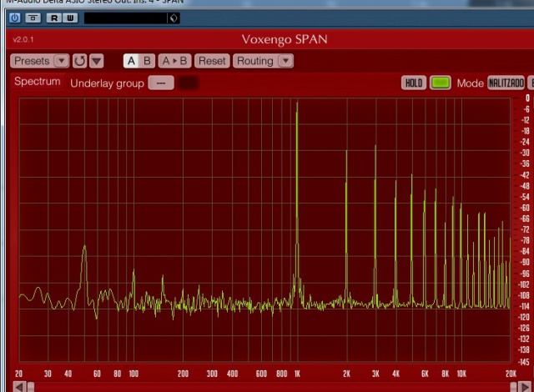The width and height of the screenshot is (534, 392).
Task: Toggle the plugin power bypass button
Action: [x=15, y=18]
